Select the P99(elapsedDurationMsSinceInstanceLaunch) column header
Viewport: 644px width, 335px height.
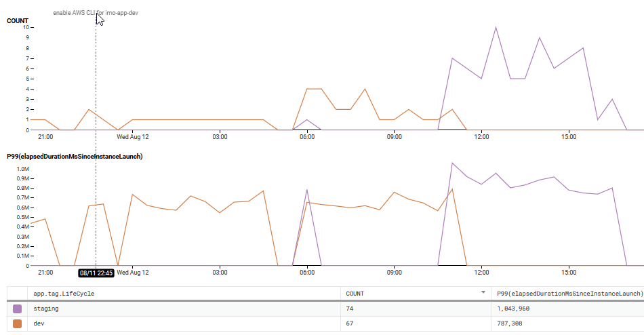tap(569, 294)
